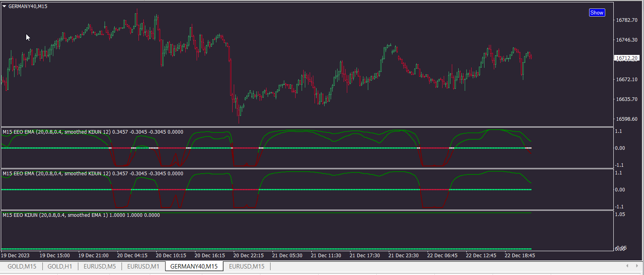Viewport: 644px width, 275px height.
Task: Click the 22 Dec 18:45 time label
Action: [x=520, y=255]
